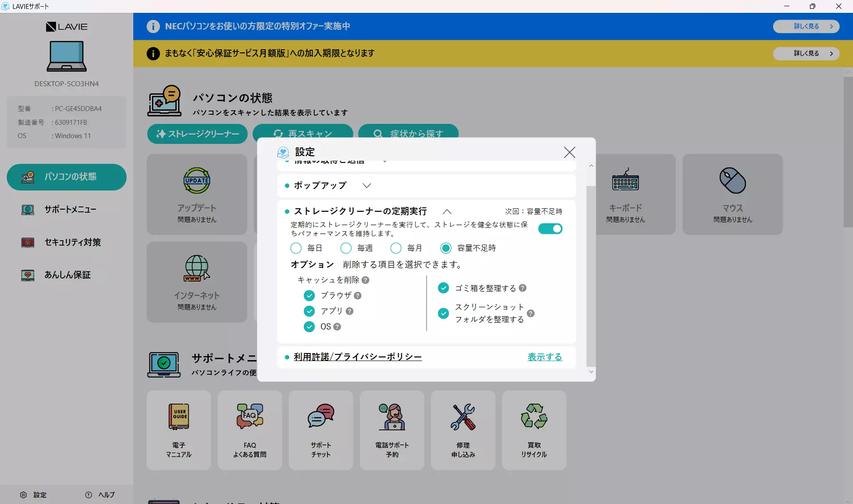
Task: Click the blue banner info icon
Action: (x=153, y=26)
